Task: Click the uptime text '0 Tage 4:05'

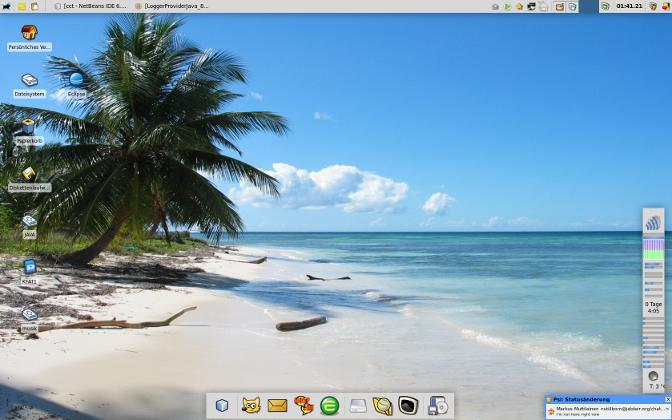Action: point(653,307)
